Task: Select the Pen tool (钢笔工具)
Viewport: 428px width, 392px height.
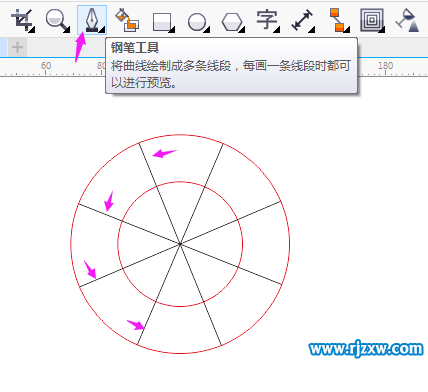Action: click(92, 20)
